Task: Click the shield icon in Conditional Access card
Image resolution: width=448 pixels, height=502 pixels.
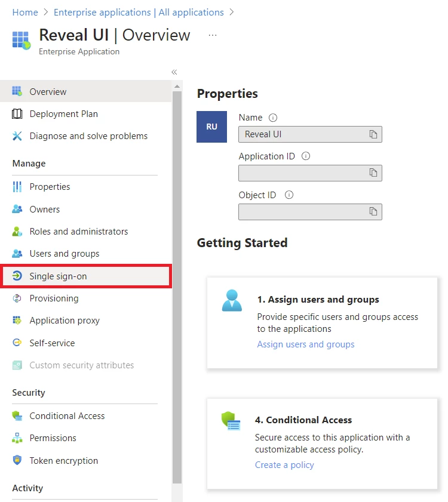Action: pyautogui.click(x=231, y=421)
